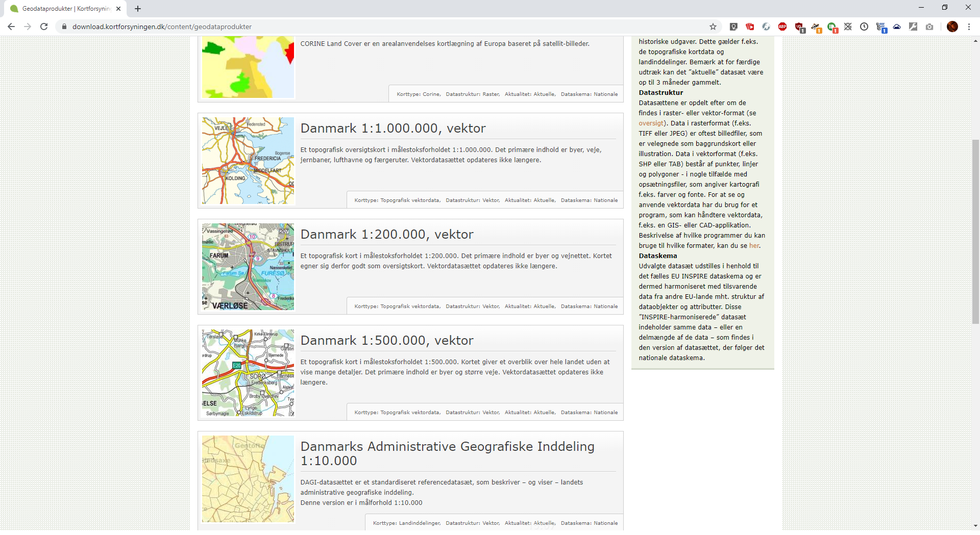The image size is (980, 535).
Task: Click the scrollbar up arrow
Action: (x=975, y=41)
